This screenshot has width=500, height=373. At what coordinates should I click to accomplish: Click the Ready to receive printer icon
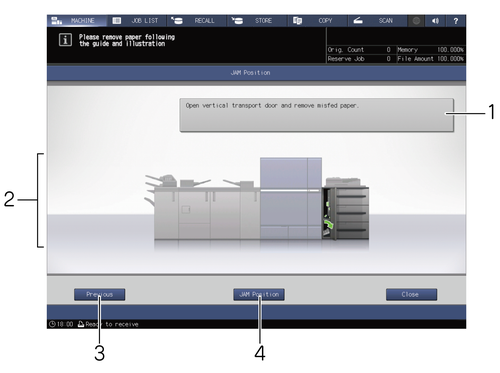pyautogui.click(x=81, y=324)
